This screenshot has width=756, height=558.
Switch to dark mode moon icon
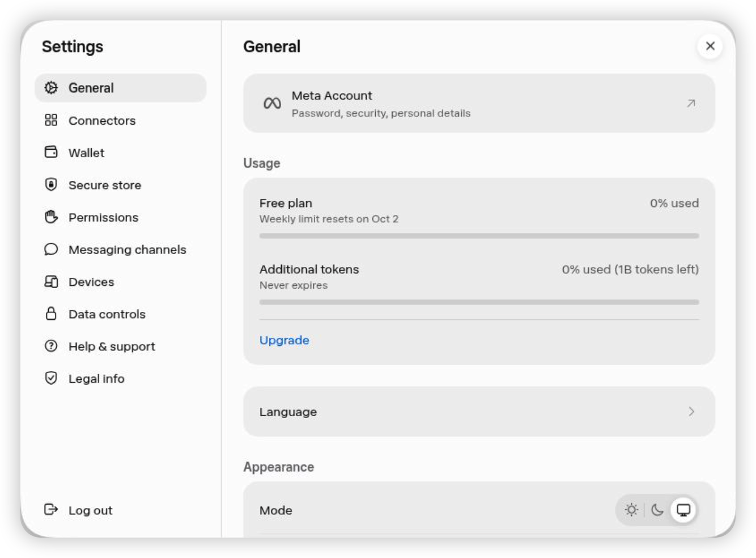point(657,510)
